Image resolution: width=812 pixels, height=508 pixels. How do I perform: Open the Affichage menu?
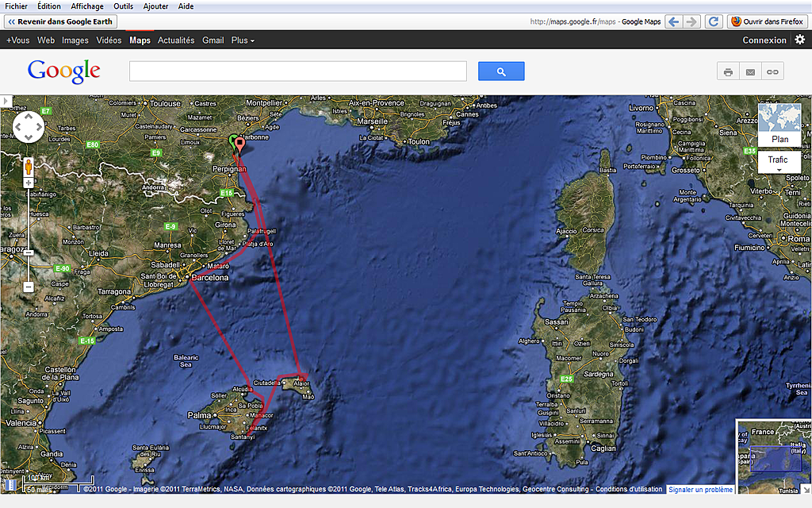point(87,6)
